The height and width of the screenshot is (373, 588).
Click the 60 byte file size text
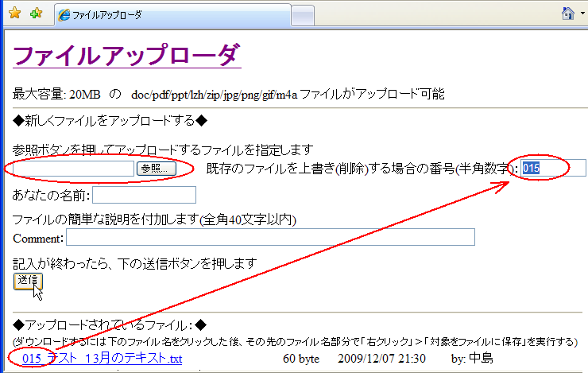pos(302,359)
